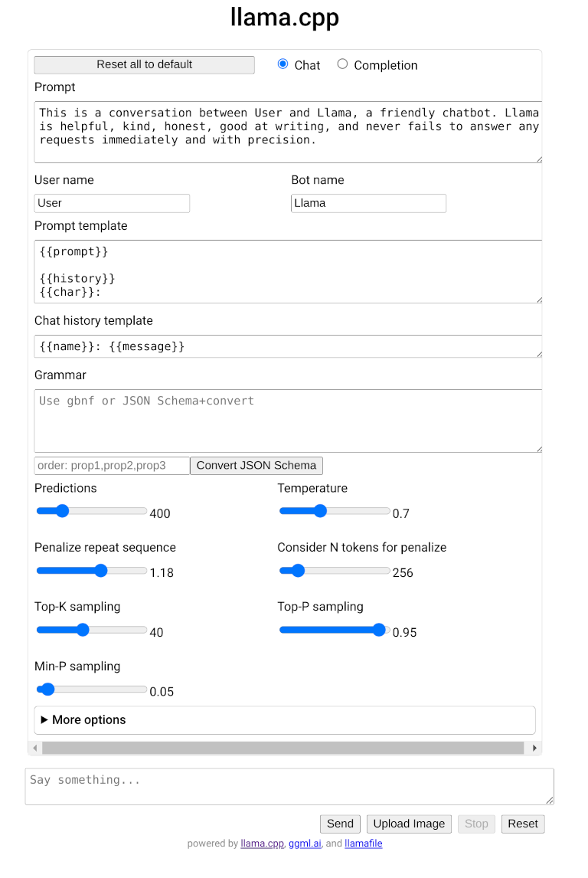The image size is (588, 878).
Task: Adjust the Top-P sampling slider
Action: click(335, 630)
